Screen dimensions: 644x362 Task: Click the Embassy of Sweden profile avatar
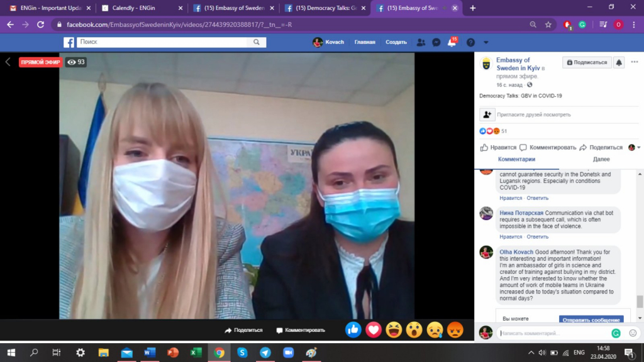pyautogui.click(x=486, y=64)
